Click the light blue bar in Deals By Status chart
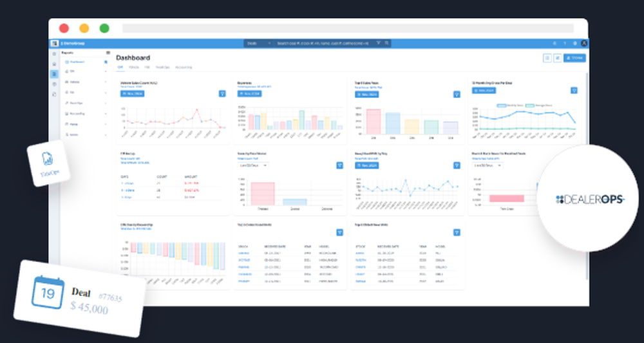 click(x=294, y=202)
